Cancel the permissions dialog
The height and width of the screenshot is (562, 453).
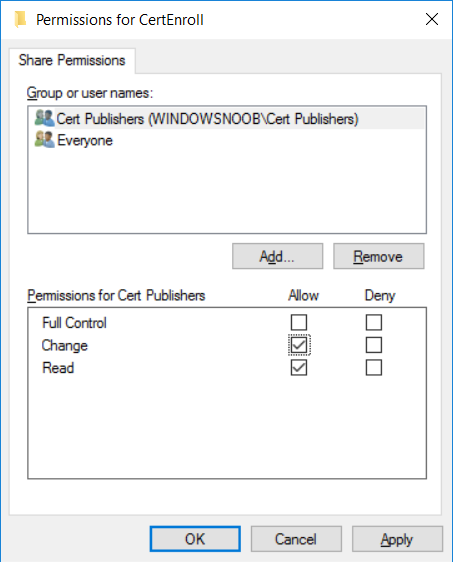click(x=296, y=539)
